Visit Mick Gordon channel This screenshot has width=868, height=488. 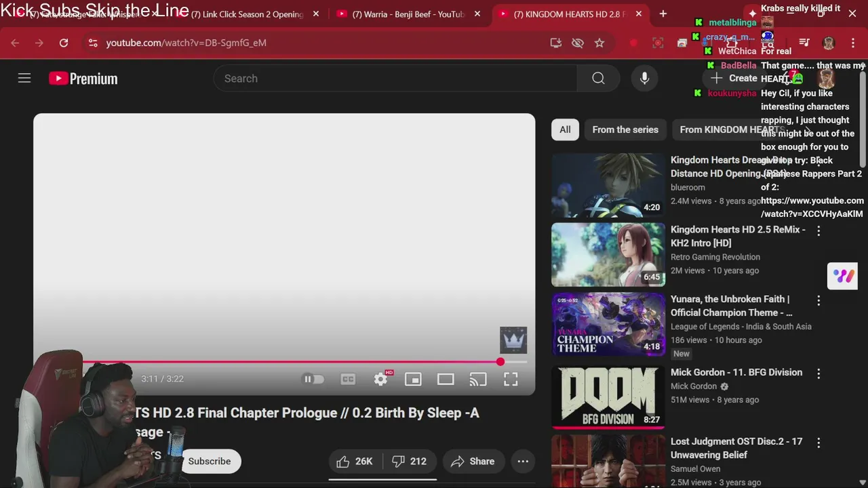(694, 386)
